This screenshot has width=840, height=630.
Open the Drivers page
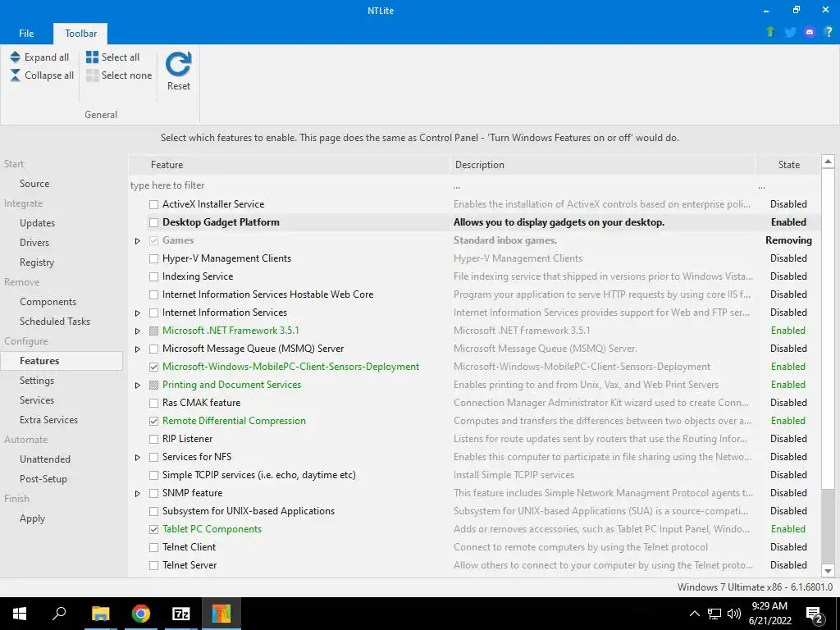pos(34,242)
